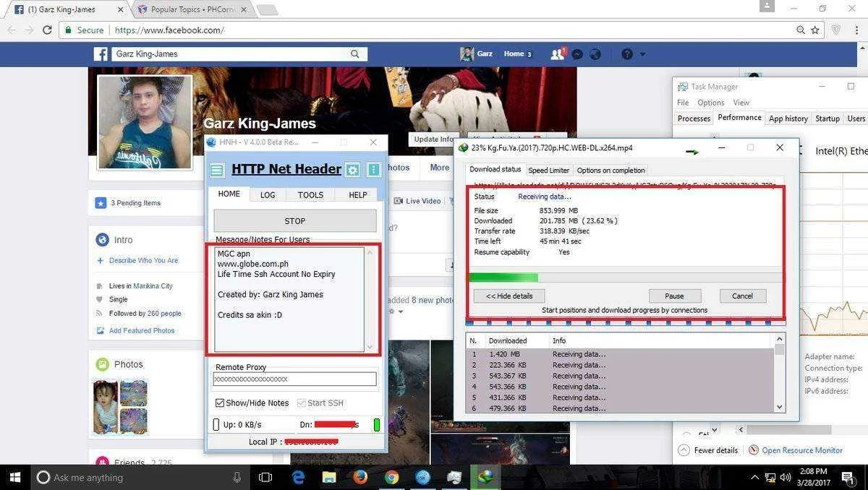Open the HTTP Net Header three-dot options icon
The width and height of the screenshot is (868, 490).
point(374,171)
